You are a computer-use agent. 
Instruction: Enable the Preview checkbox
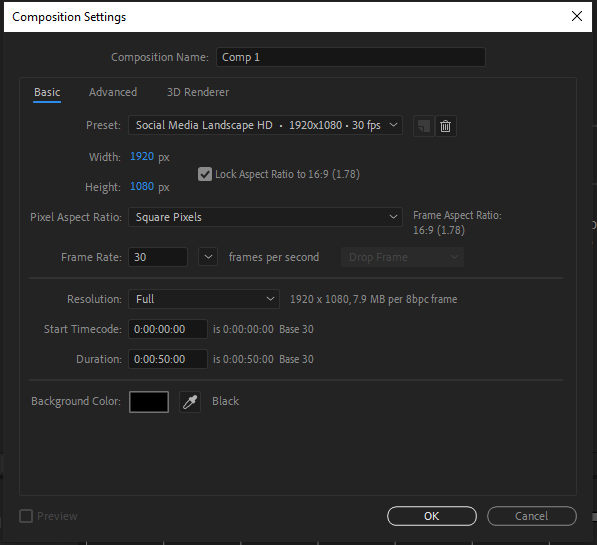point(26,516)
